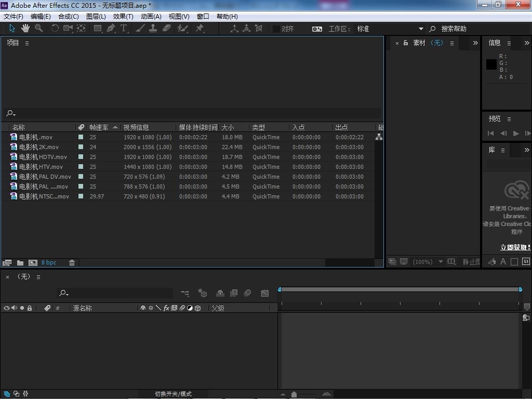Create a new composition icon

(33, 262)
